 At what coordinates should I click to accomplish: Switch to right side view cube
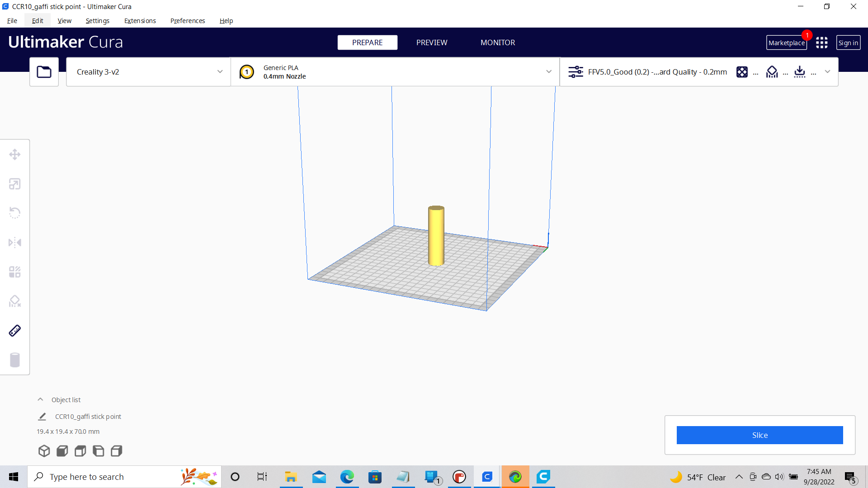point(117,451)
